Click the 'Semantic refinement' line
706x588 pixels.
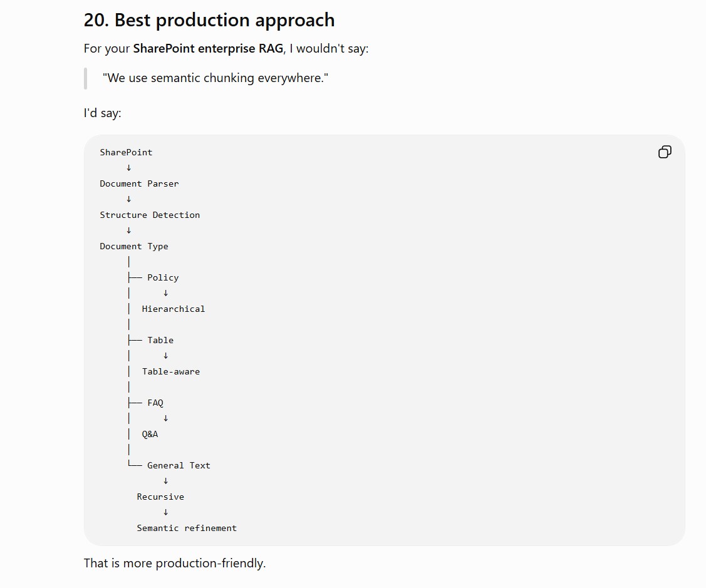tap(187, 528)
